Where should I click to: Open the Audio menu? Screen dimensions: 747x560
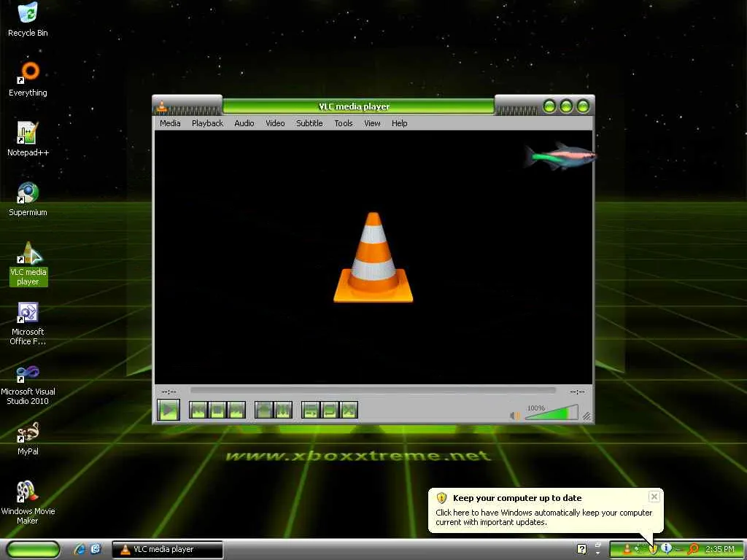tap(244, 123)
